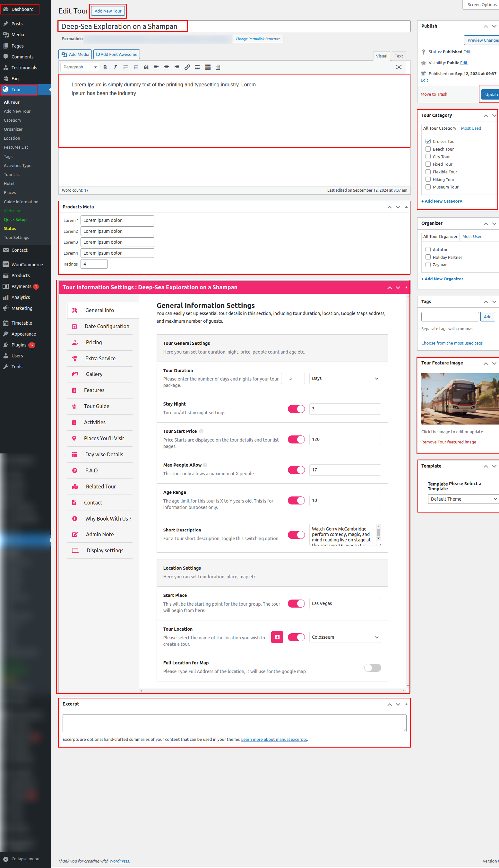Insert a bulleted list
The height and width of the screenshot is (868, 499).
click(125, 67)
